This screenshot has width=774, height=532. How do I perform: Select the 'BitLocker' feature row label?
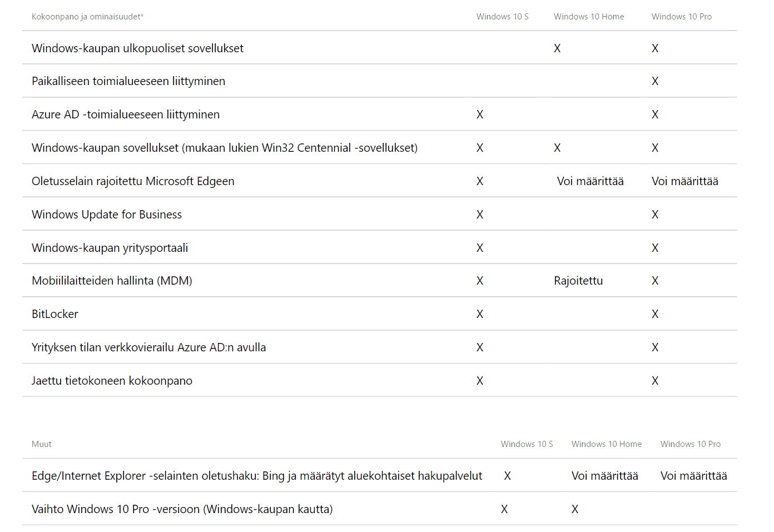click(x=55, y=314)
